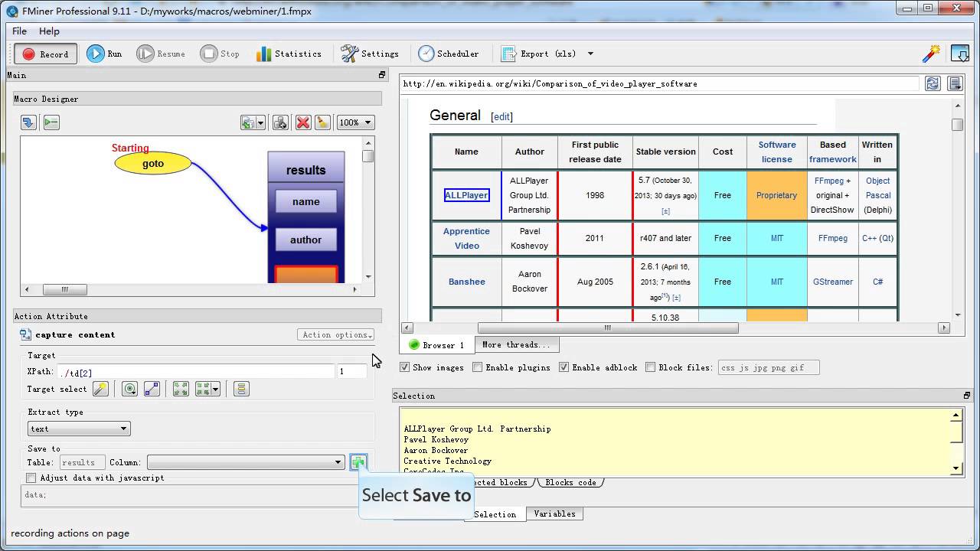Viewport: 980px width, 551px height.
Task: Switch to the Blocks code tab
Action: click(x=570, y=482)
